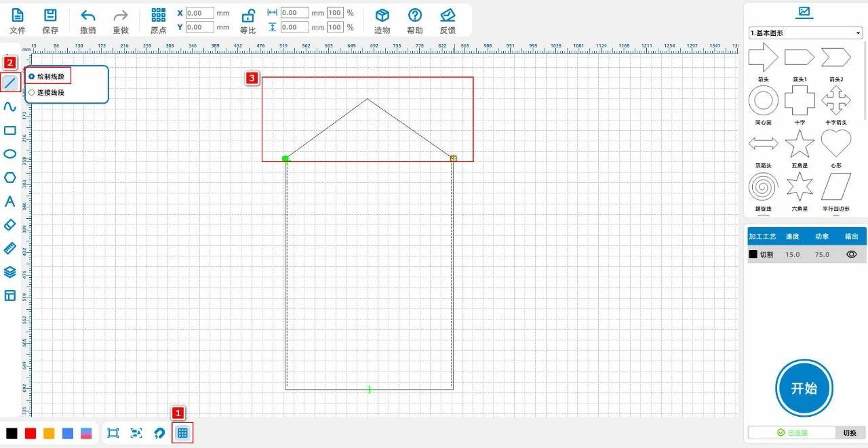Select the 绘制线段 radio option
This screenshot has width=868, height=448.
tap(32, 77)
